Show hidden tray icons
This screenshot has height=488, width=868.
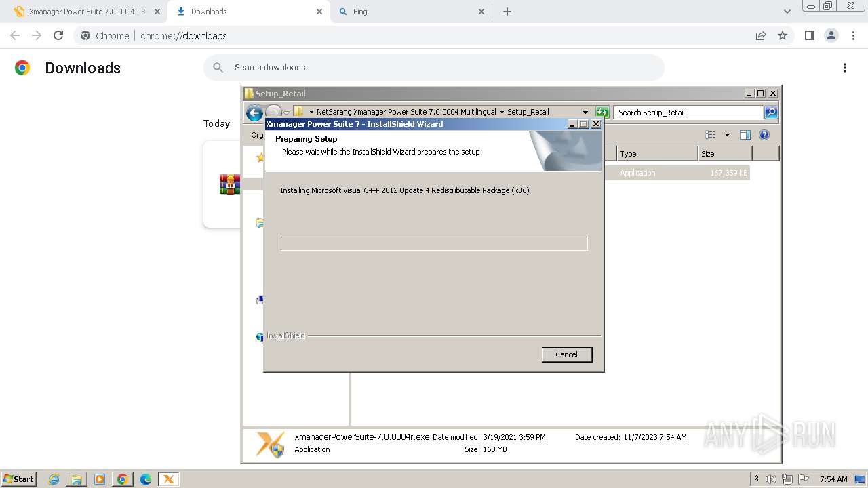[x=757, y=479]
